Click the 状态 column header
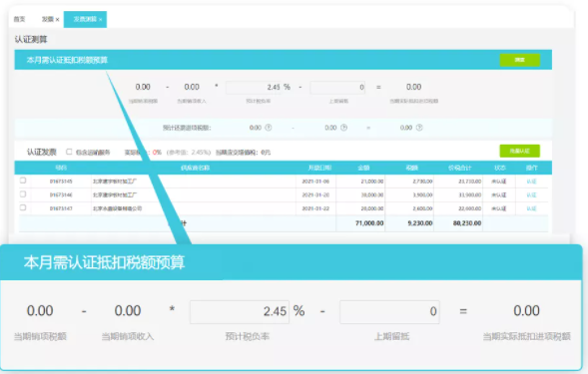588x374 pixels. [500, 168]
